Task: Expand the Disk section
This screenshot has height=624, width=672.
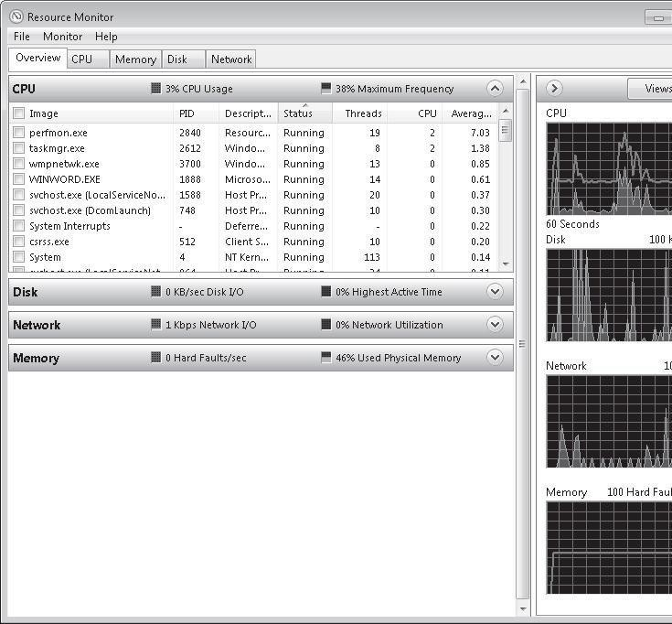Action: click(495, 292)
